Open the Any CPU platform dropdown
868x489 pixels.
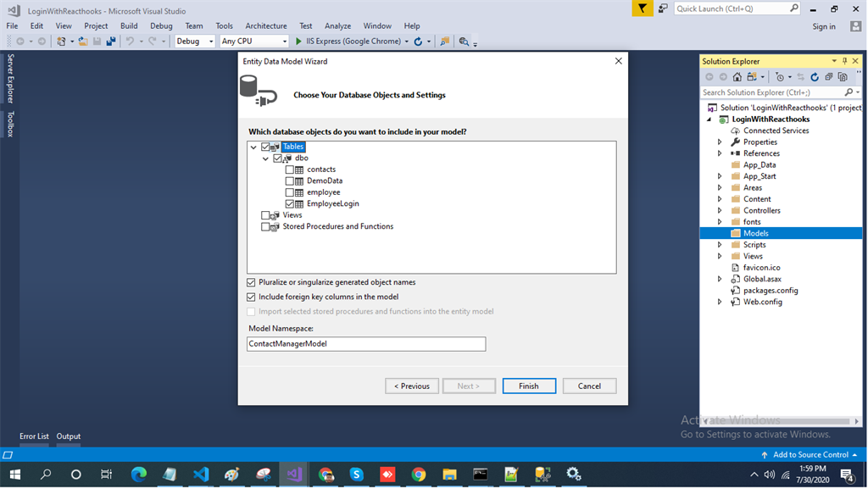pyautogui.click(x=285, y=42)
